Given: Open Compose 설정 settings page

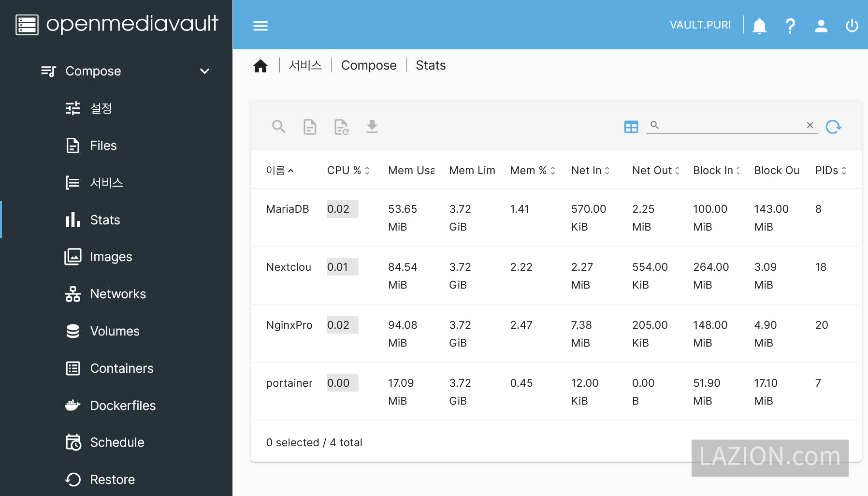Looking at the screenshot, I should click(x=116, y=108).
